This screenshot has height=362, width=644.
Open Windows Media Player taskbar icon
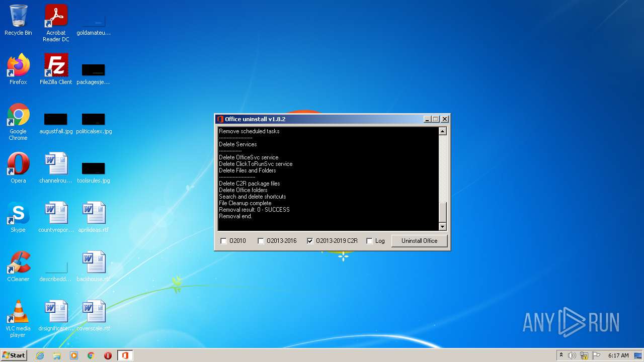[x=74, y=355]
